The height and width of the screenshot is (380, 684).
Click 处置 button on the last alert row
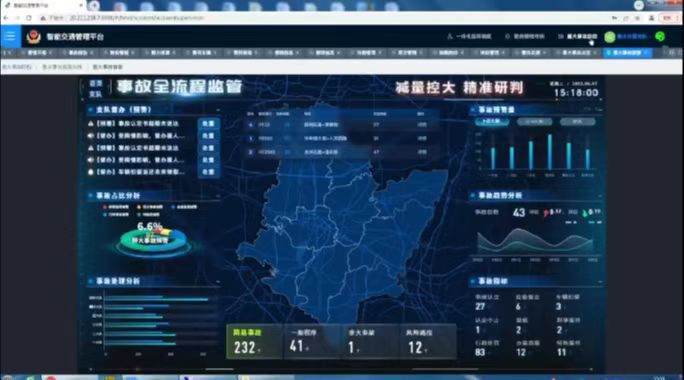pos(208,172)
